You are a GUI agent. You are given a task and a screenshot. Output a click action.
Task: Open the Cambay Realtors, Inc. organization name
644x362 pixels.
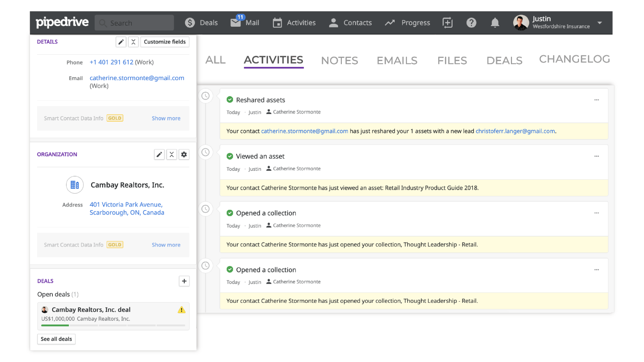click(127, 185)
